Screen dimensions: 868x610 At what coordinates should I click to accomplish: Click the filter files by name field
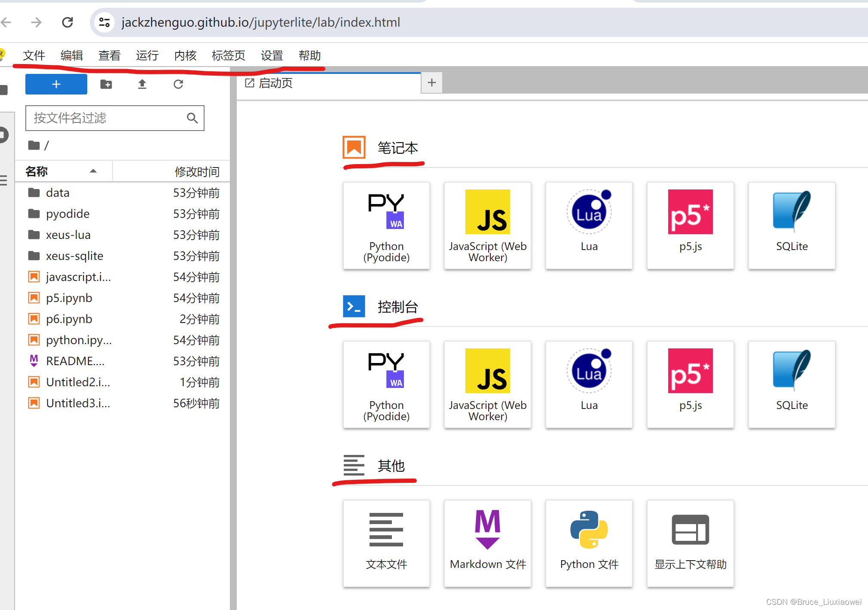(x=115, y=118)
